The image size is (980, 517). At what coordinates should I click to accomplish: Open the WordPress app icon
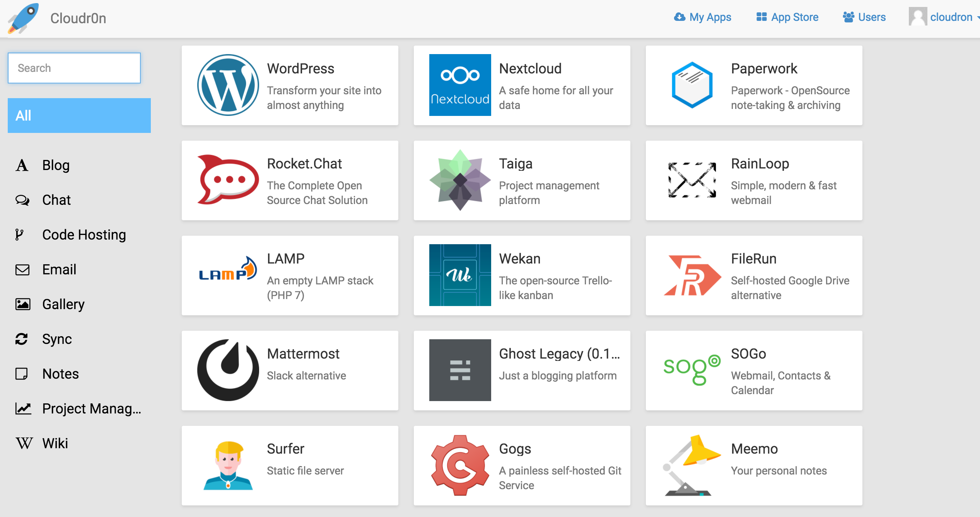tap(228, 85)
